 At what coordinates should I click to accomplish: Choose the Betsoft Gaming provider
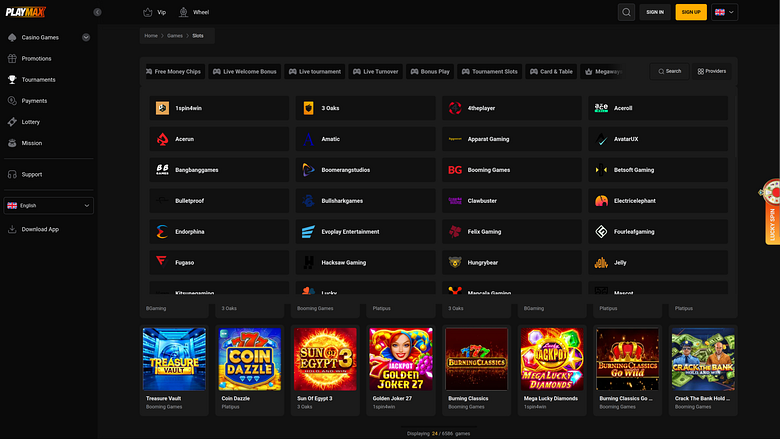click(658, 170)
